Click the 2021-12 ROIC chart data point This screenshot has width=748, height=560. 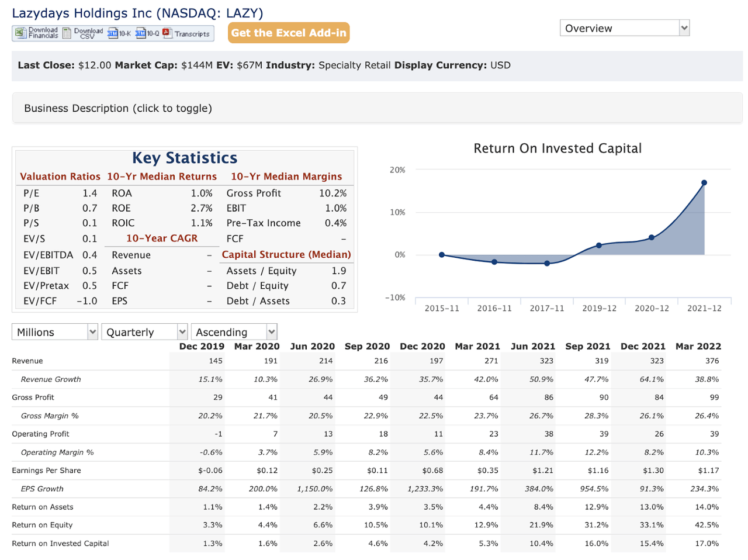(704, 182)
